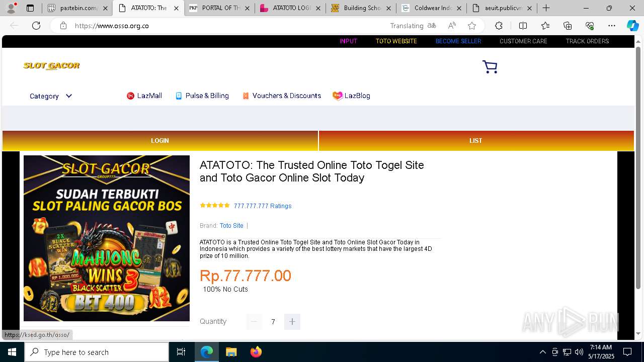Open Settings and more ellipsis menu
The height and width of the screenshot is (362, 644).
tap(611, 26)
